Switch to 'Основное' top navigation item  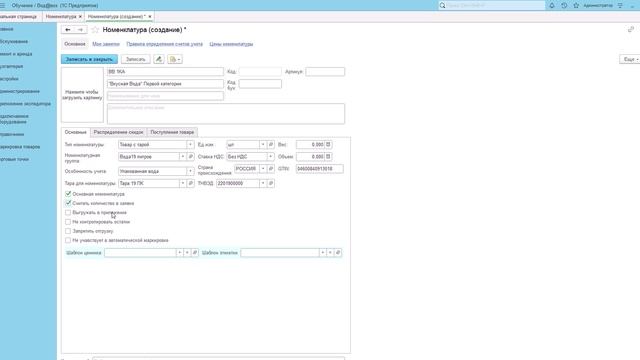[75, 44]
